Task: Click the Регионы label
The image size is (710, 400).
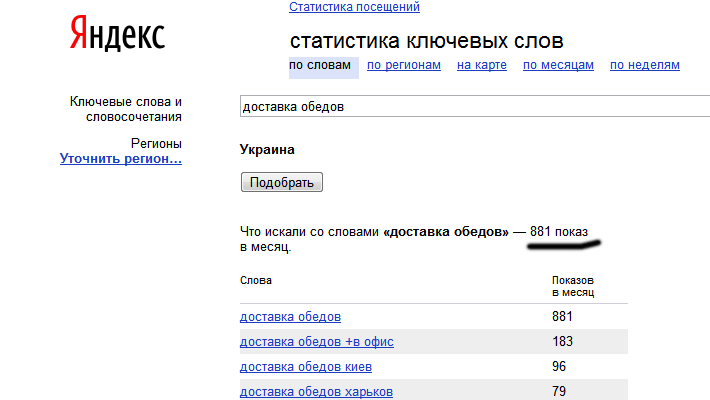Action: pyautogui.click(x=156, y=144)
